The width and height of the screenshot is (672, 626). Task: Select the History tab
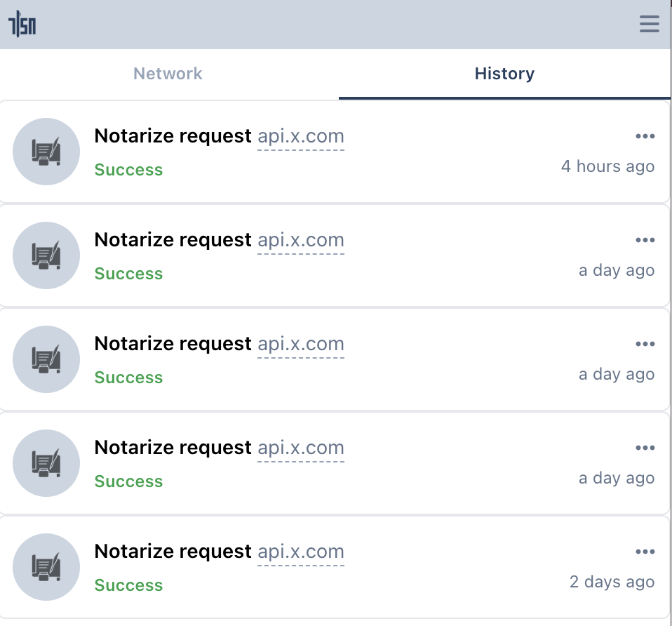click(504, 73)
